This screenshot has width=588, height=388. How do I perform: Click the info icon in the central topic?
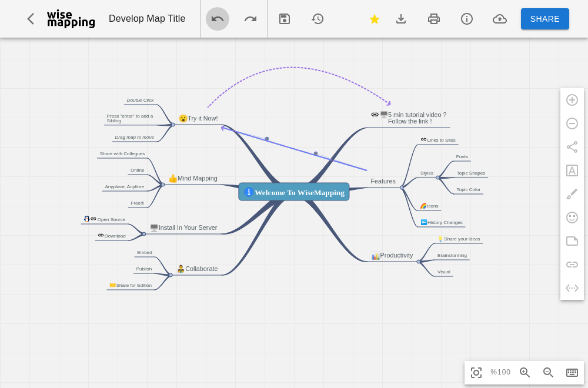(x=248, y=192)
